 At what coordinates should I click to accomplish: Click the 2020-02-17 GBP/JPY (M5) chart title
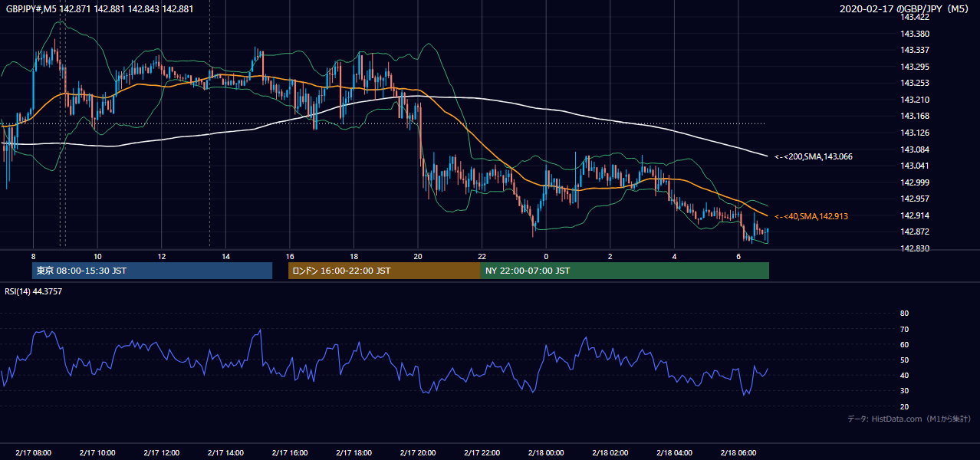[x=905, y=9]
